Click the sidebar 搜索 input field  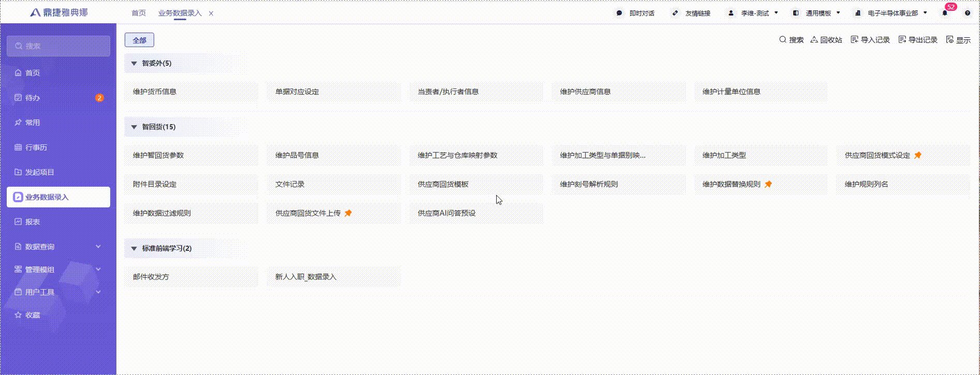pyautogui.click(x=58, y=46)
